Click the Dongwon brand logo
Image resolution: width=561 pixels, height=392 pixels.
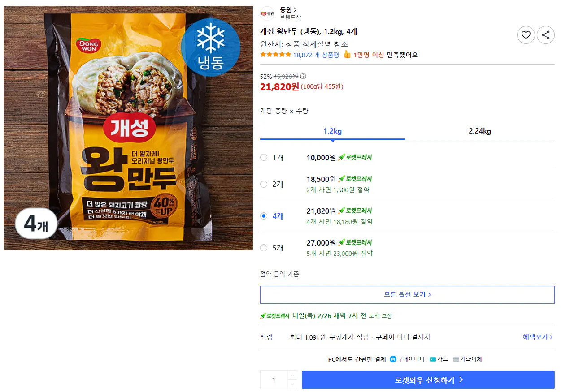click(x=268, y=12)
